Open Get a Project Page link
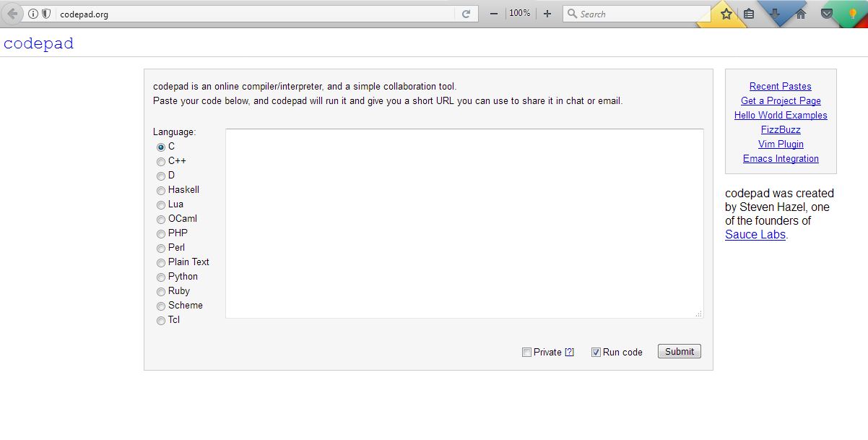The height and width of the screenshot is (440, 868). coord(781,100)
